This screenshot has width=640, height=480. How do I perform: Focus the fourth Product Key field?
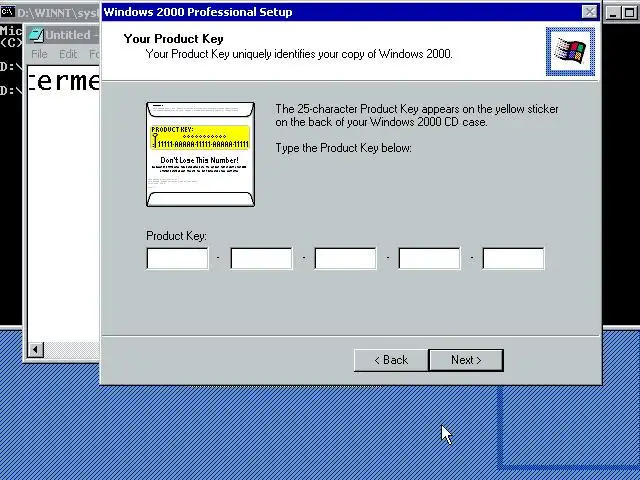(429, 258)
